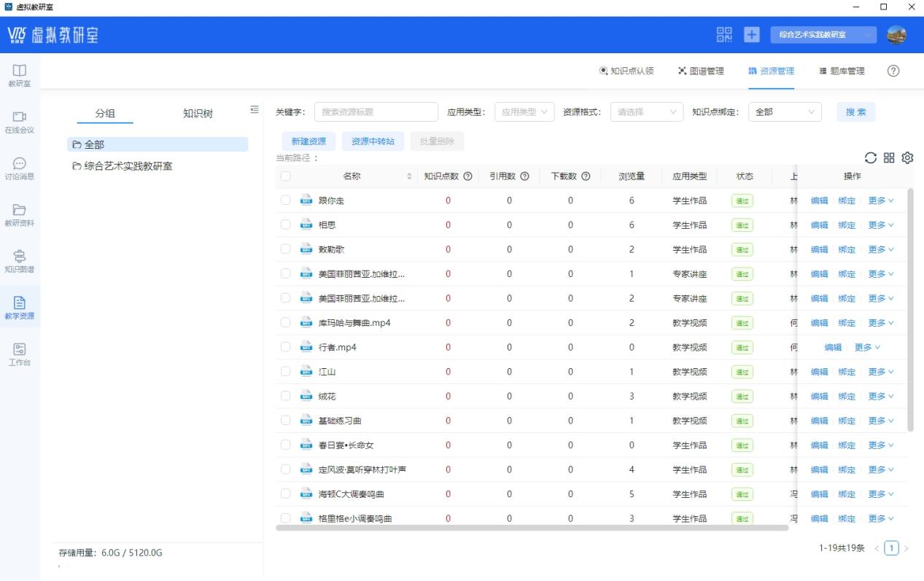The width and height of the screenshot is (924, 581).
Task: Open the QR code icon in header
Action: 723,35
